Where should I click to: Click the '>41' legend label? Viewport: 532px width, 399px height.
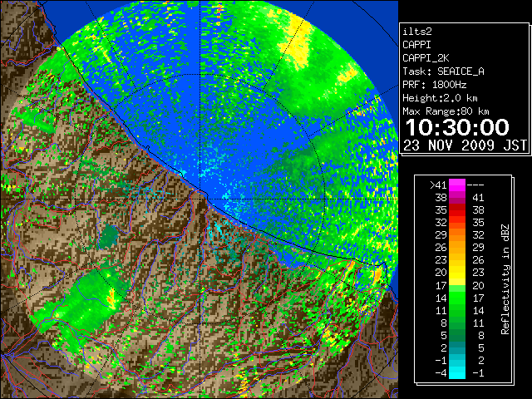(438, 185)
